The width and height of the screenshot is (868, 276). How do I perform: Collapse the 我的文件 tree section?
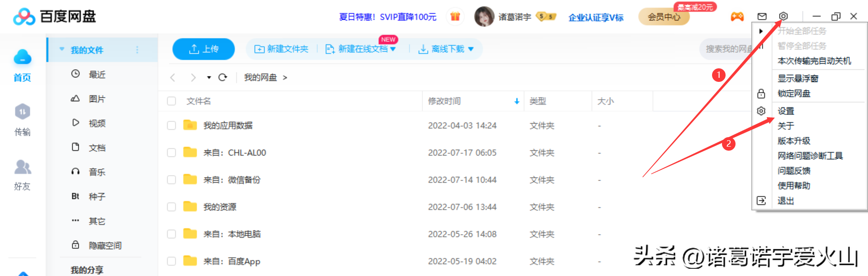(x=62, y=49)
